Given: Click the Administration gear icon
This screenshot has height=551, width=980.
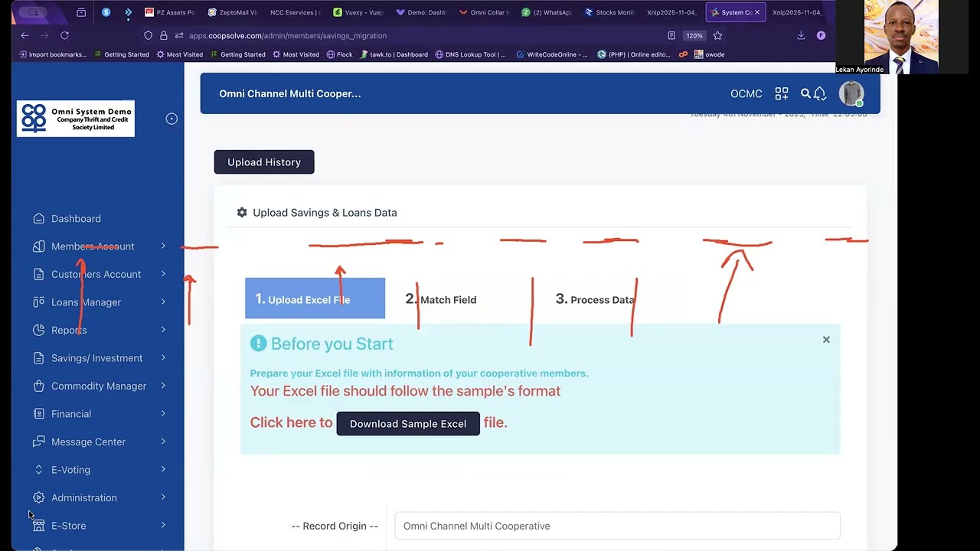Looking at the screenshot, I should [x=38, y=497].
